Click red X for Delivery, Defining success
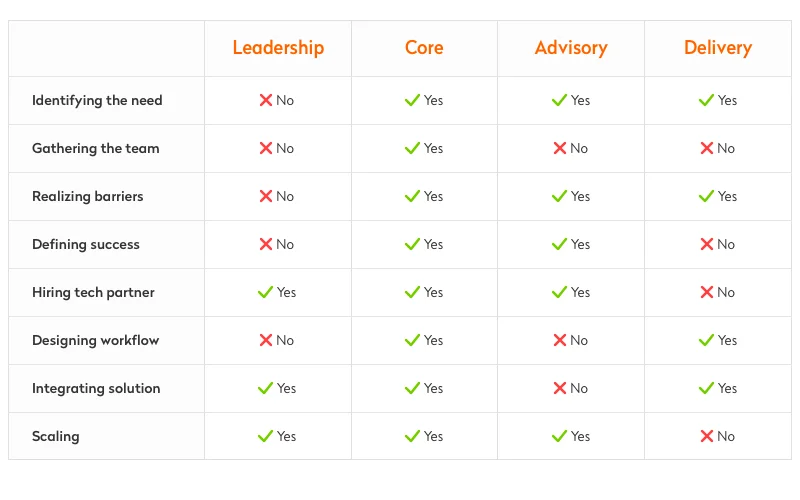800x500 pixels. 707,244
